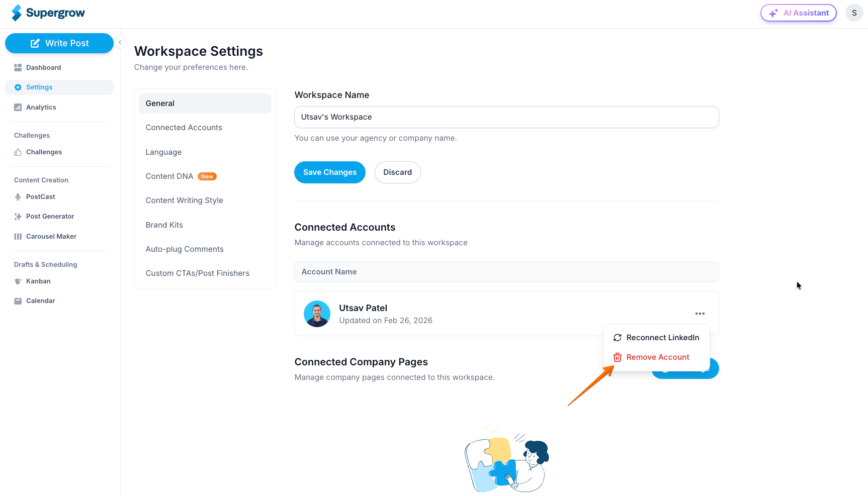This screenshot has width=868, height=496.
Task: Click the Kanban board icon
Action: click(x=18, y=281)
